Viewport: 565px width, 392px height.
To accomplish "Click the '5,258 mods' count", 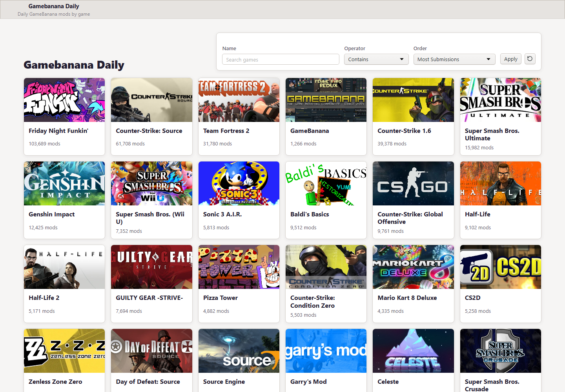I will point(478,311).
